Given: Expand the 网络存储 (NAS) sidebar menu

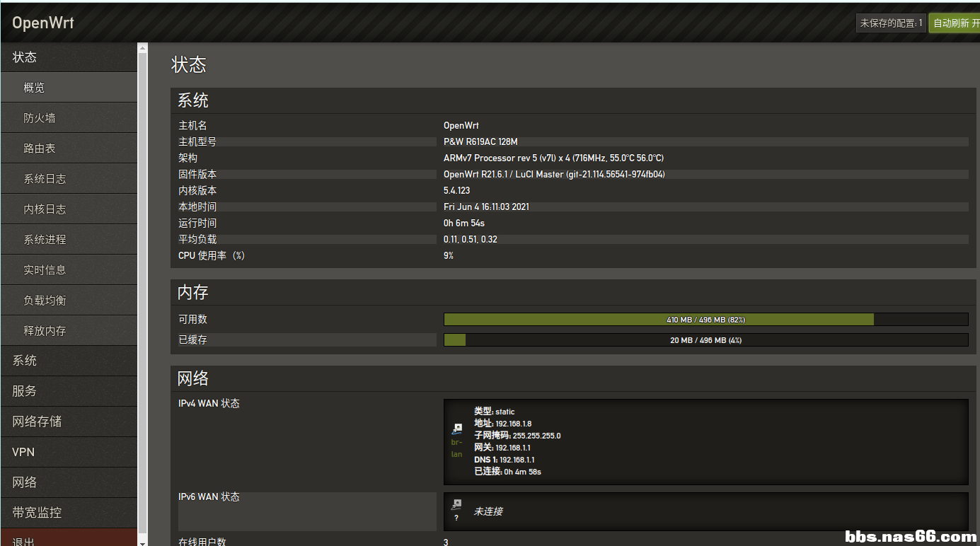Looking at the screenshot, I should 69,422.
